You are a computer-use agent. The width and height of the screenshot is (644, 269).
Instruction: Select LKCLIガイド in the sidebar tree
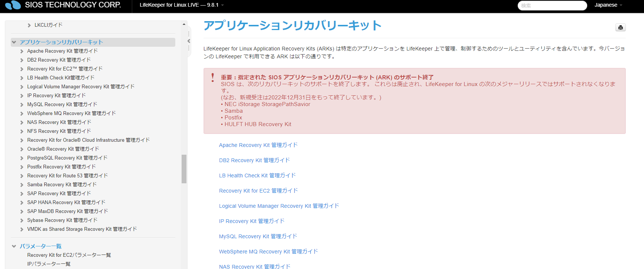pyautogui.click(x=49, y=25)
